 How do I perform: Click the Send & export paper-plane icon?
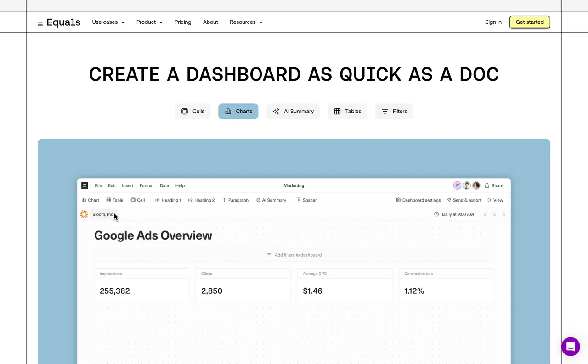[x=449, y=200]
